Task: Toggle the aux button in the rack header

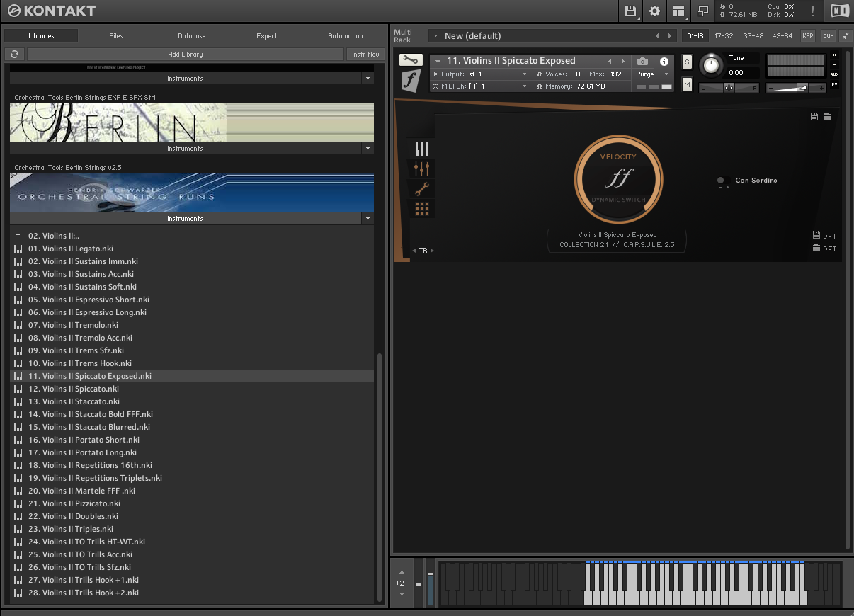Action: [828, 35]
